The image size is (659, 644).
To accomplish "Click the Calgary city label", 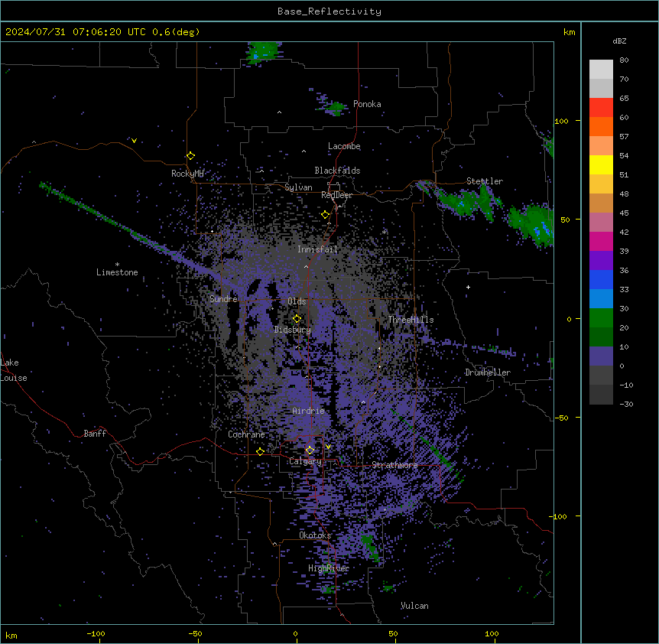I will point(305,461).
